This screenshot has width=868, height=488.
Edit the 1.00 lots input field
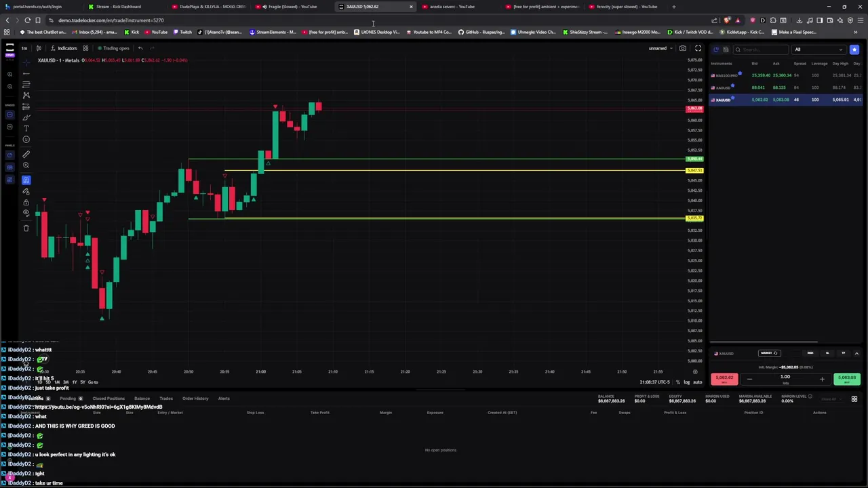pyautogui.click(x=785, y=377)
